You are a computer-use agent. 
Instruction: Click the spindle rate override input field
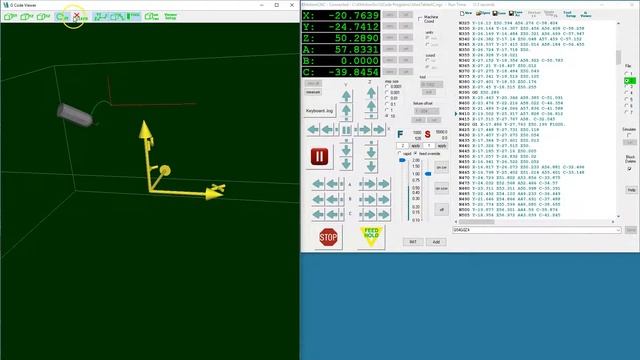(429, 146)
